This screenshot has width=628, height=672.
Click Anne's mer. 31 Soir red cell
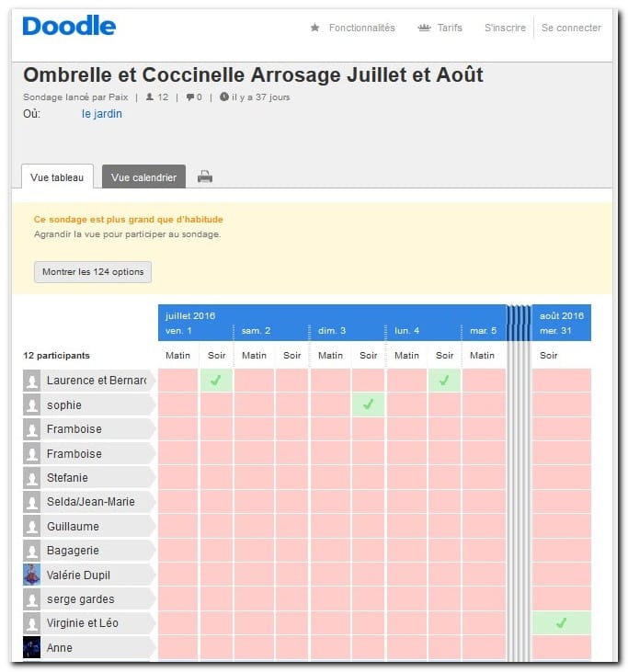point(561,647)
